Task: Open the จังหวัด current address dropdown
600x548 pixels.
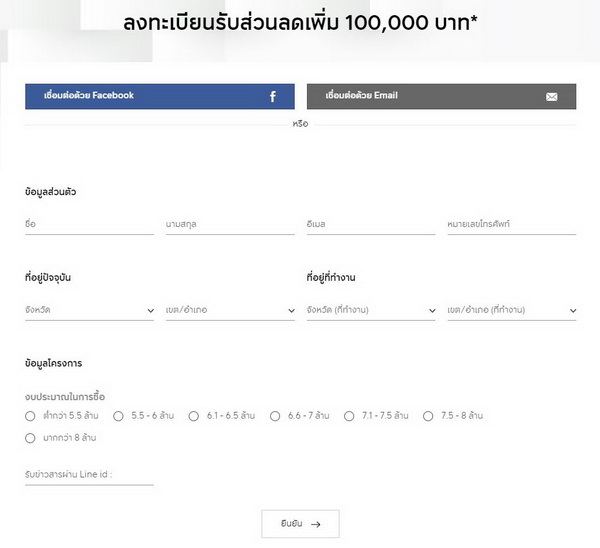Action: [x=89, y=310]
